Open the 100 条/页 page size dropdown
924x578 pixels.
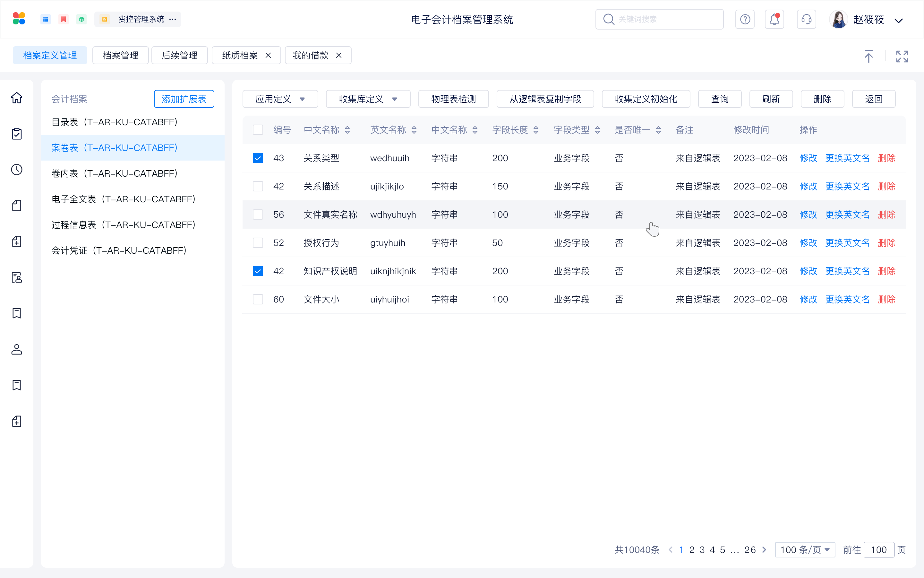click(x=805, y=550)
